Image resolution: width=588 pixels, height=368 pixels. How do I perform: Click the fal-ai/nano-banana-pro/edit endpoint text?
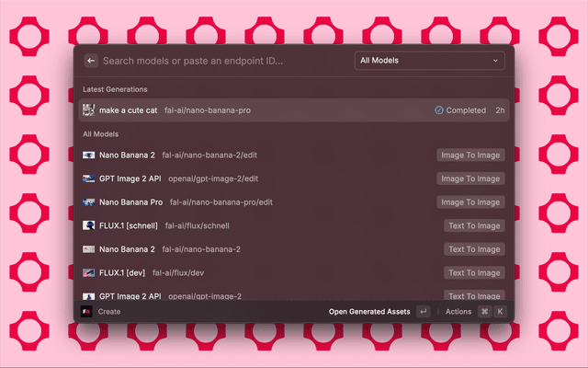(x=221, y=202)
